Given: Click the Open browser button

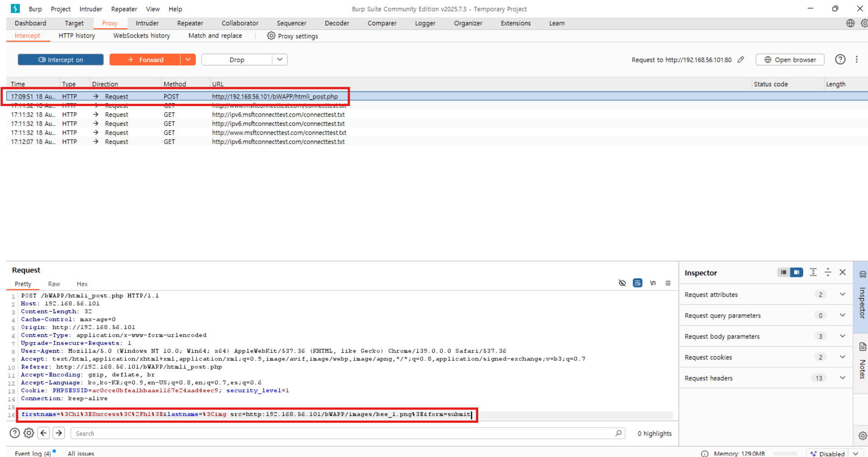Looking at the screenshot, I should tap(790, 60).
